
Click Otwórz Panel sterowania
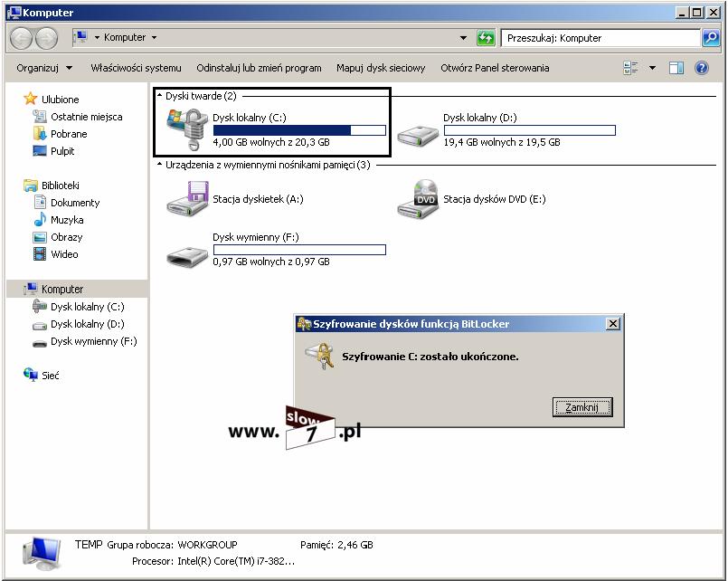pyautogui.click(x=495, y=68)
